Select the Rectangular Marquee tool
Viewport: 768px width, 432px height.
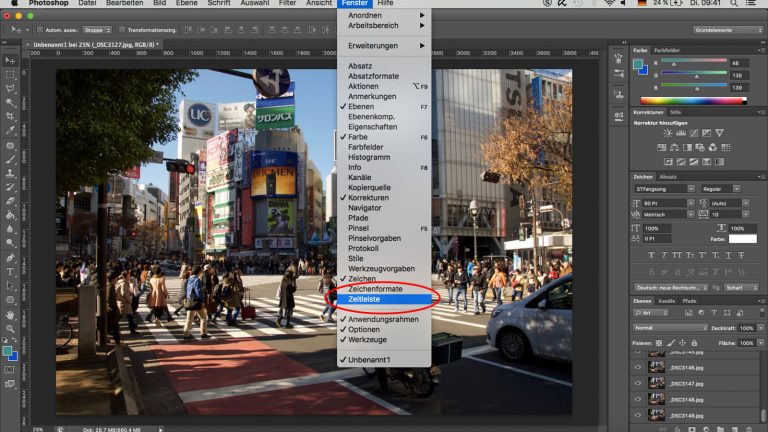10,74
